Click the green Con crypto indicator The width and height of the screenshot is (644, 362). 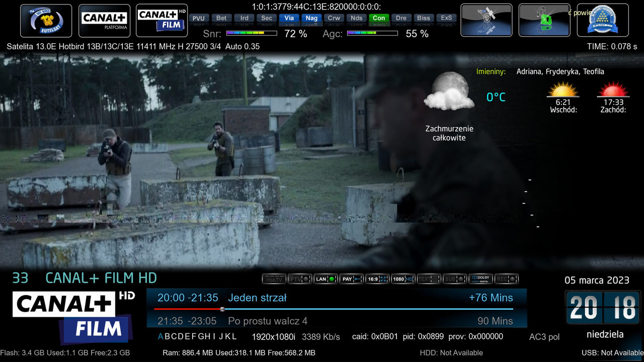coord(379,18)
